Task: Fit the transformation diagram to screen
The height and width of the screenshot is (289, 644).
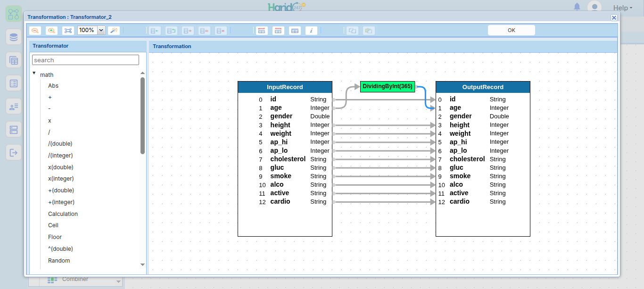Action: click(68, 31)
